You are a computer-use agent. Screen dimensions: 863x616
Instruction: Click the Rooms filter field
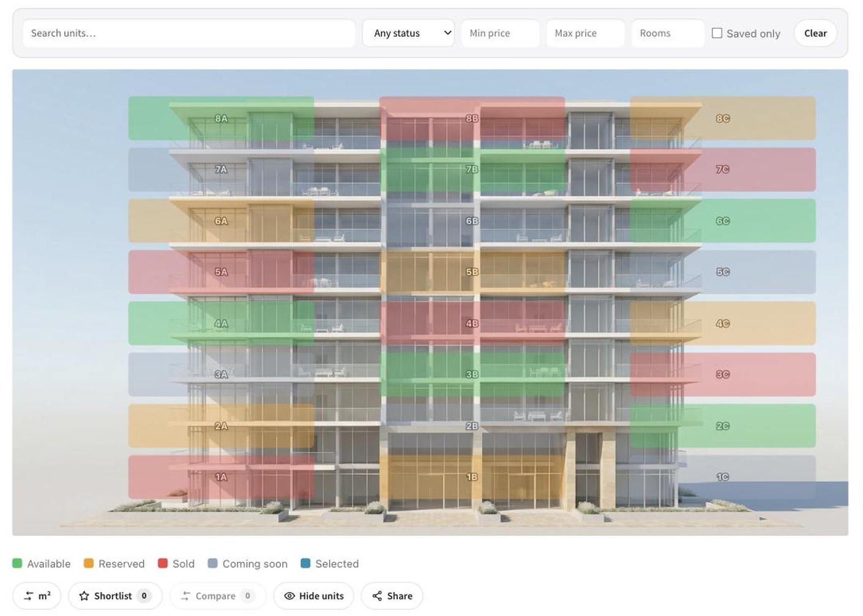point(668,33)
